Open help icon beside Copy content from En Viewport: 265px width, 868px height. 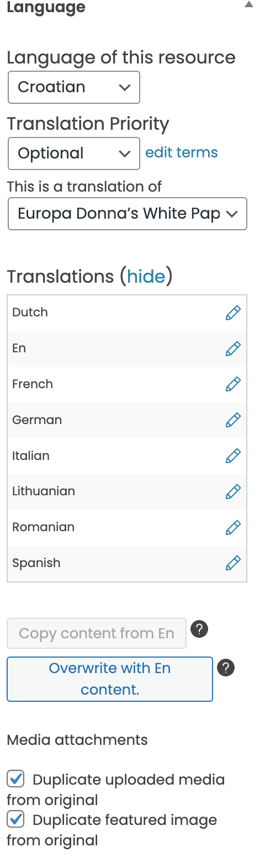coord(199,629)
